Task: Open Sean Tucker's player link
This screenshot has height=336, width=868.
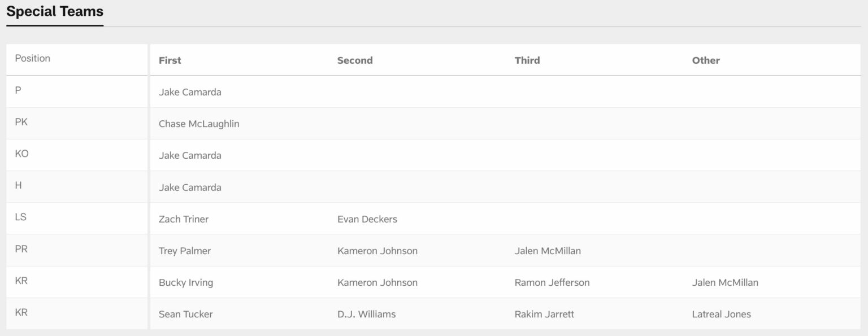Action: (186, 314)
